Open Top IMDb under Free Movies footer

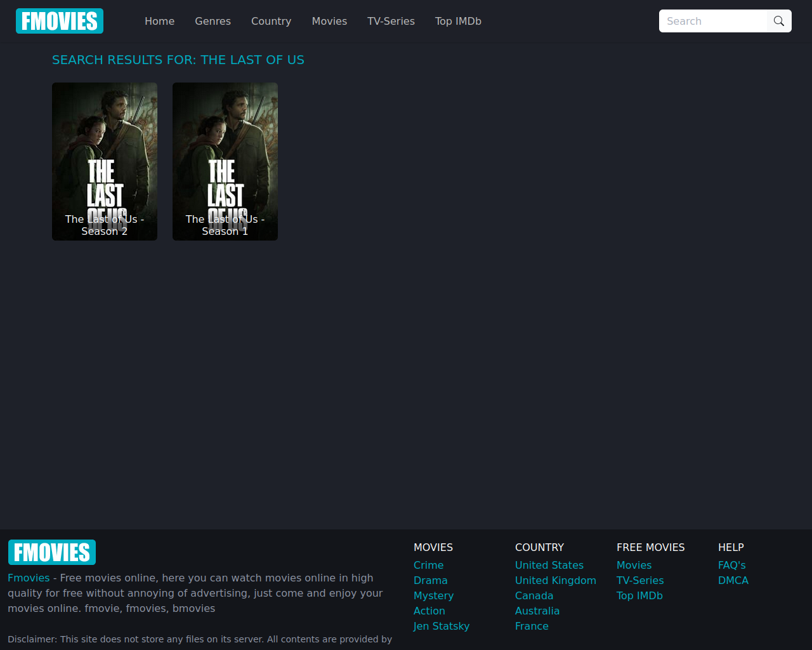[639, 595]
